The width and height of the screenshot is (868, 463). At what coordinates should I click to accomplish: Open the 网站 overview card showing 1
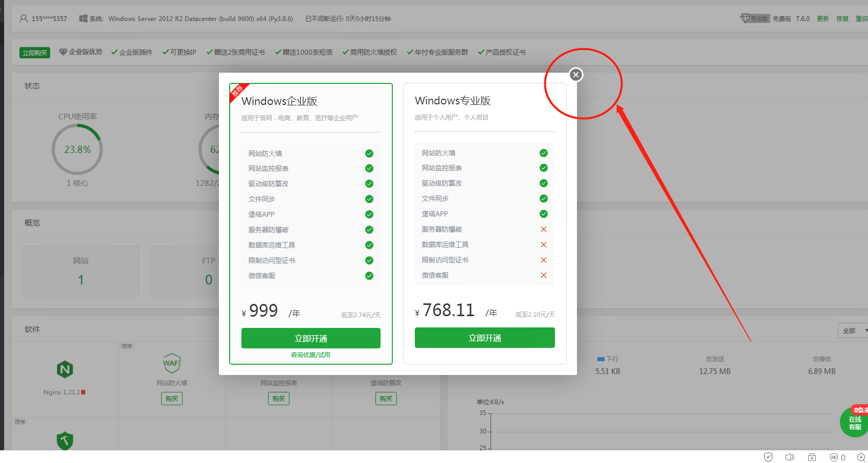pos(81,271)
